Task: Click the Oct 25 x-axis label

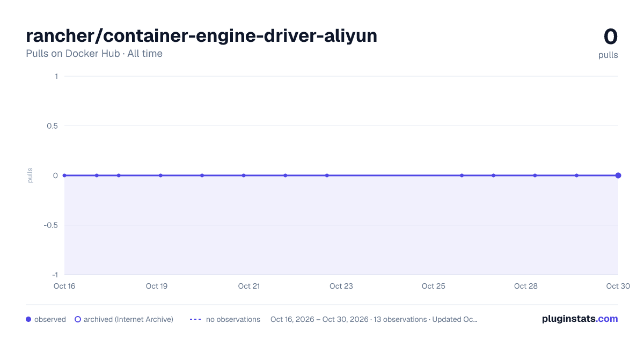Action: click(434, 286)
